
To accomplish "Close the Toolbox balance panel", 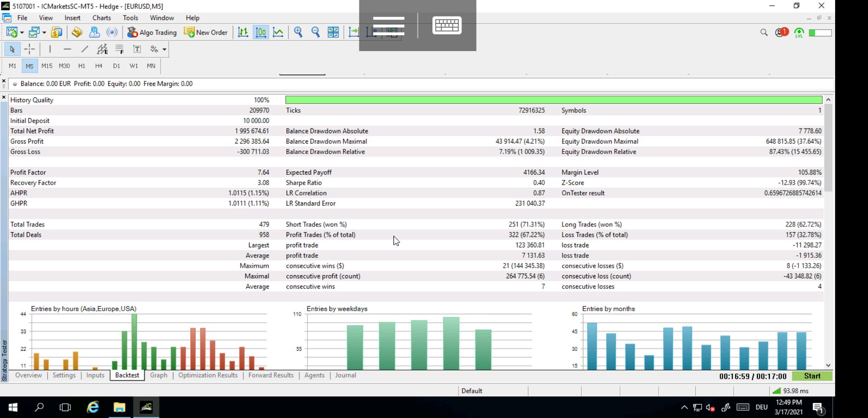I will (x=4, y=81).
